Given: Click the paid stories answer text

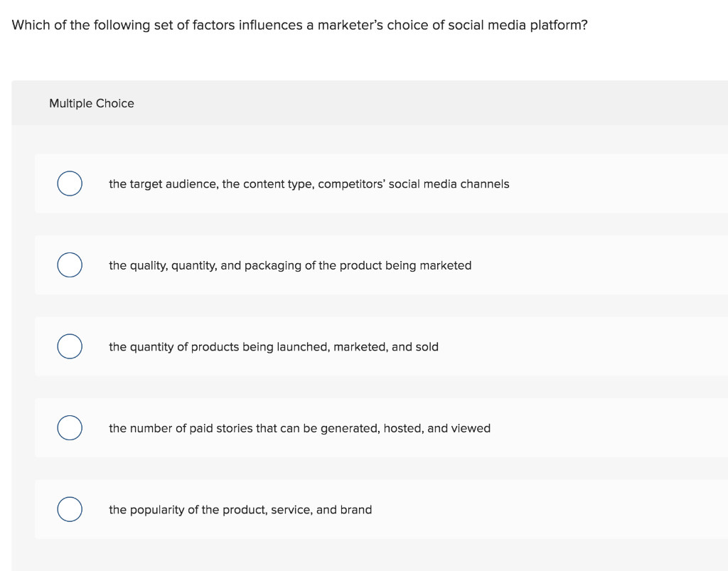Looking at the screenshot, I should tap(299, 428).
